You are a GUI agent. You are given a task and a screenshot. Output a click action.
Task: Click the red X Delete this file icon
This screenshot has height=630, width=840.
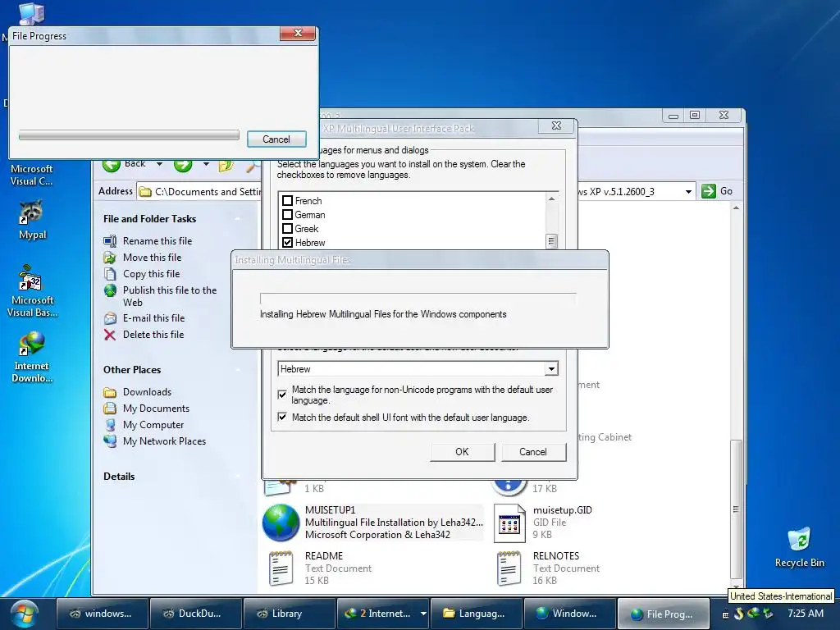[x=110, y=335]
